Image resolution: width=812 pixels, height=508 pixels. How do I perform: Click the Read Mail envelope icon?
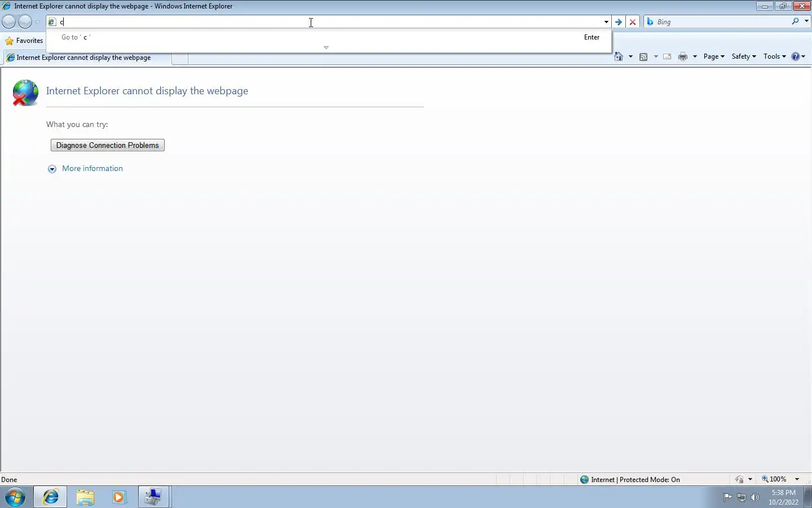click(667, 56)
